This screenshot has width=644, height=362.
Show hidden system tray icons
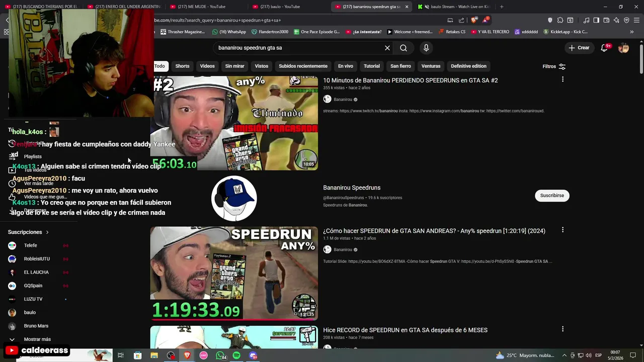pyautogui.click(x=565, y=355)
